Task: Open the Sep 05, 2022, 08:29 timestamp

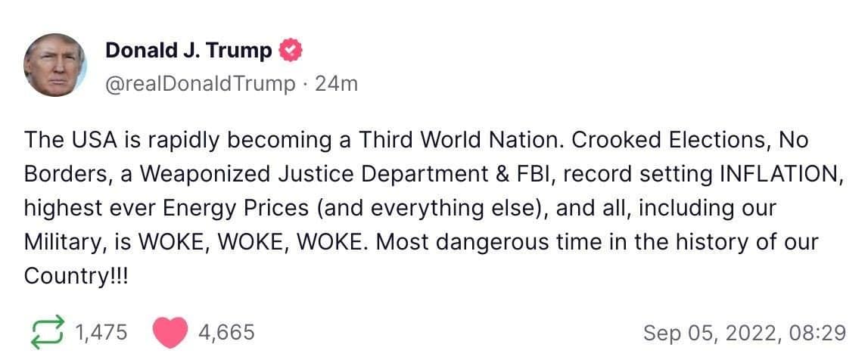Action: (745, 333)
